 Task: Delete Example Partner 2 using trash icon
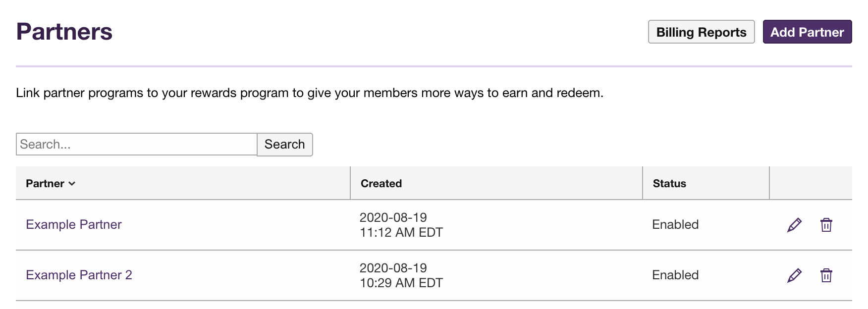point(826,275)
